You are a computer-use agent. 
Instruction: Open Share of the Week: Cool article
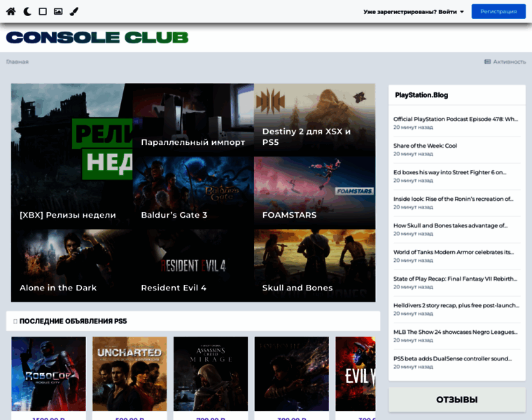pyautogui.click(x=425, y=146)
